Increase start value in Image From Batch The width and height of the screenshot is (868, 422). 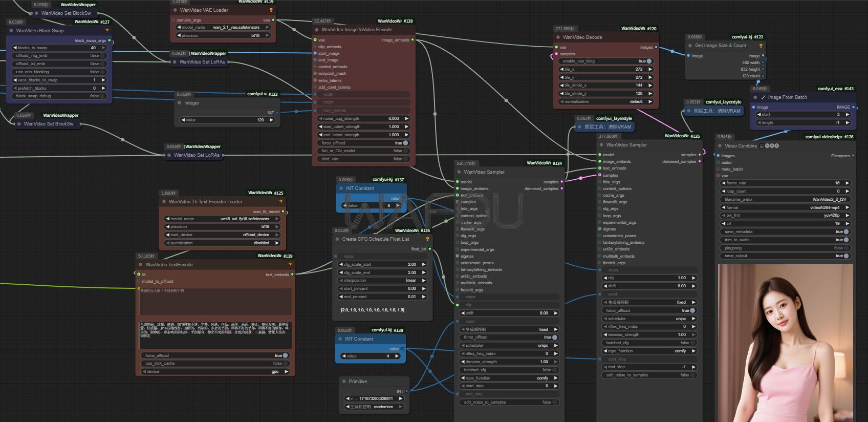tap(848, 115)
